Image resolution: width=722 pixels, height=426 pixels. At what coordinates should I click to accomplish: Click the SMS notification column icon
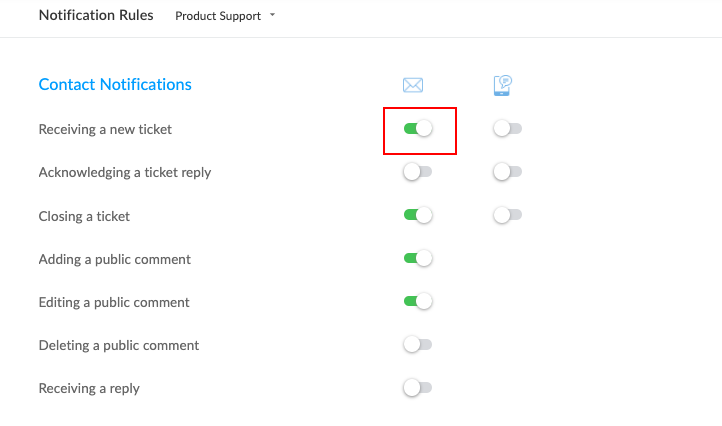[x=503, y=85]
